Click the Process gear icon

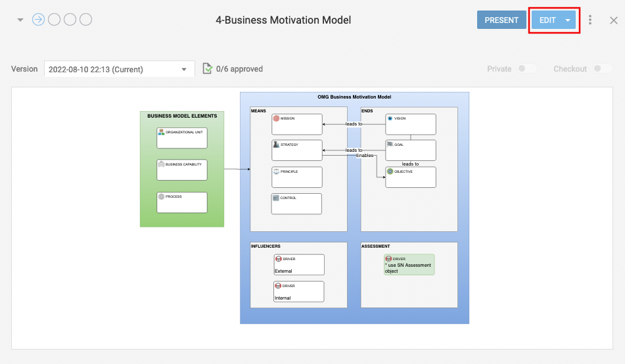161,196
